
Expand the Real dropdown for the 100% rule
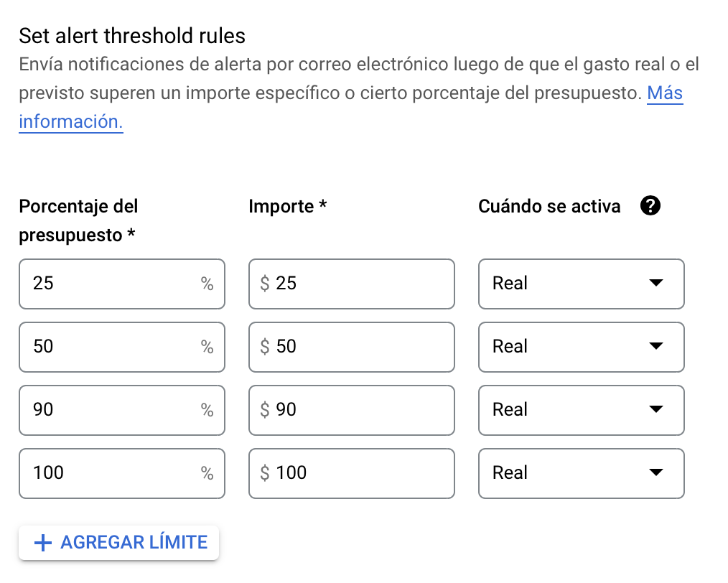click(x=582, y=473)
